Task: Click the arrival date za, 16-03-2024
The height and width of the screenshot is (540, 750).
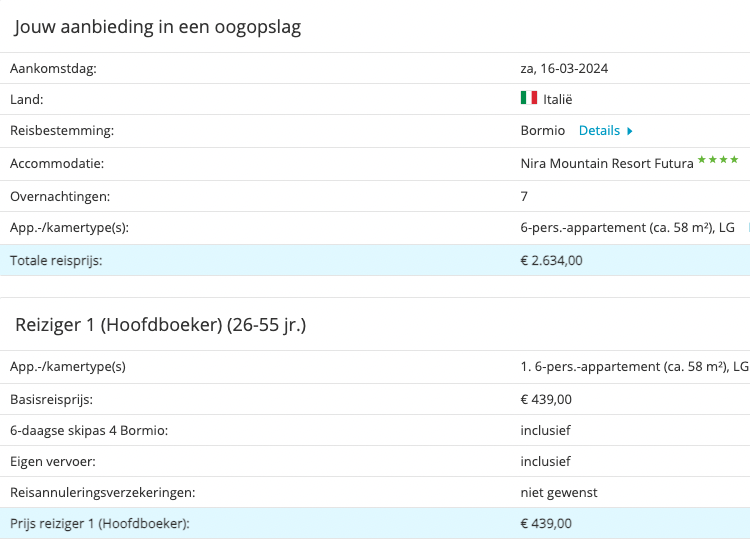Action: click(564, 69)
